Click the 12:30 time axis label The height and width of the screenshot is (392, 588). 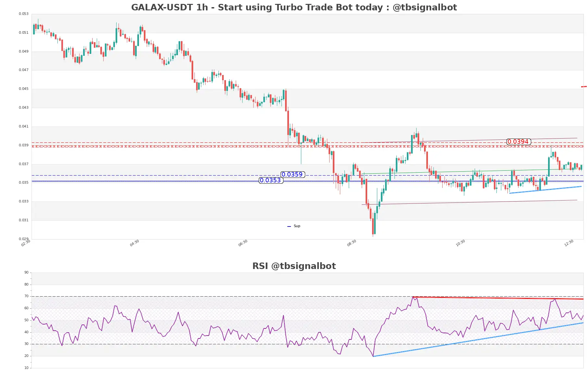569,243
